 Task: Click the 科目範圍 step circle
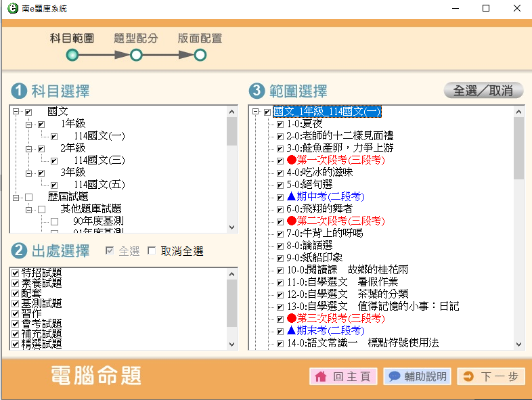pyautogui.click(x=72, y=55)
